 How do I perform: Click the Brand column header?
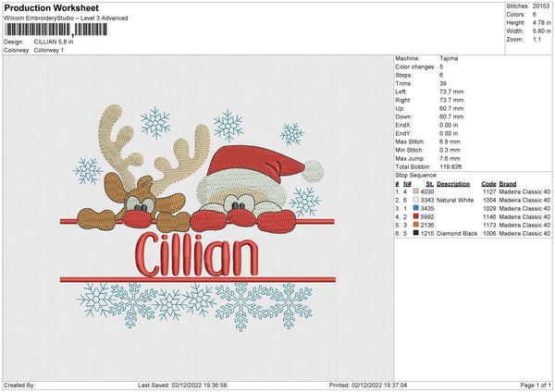[x=508, y=184]
